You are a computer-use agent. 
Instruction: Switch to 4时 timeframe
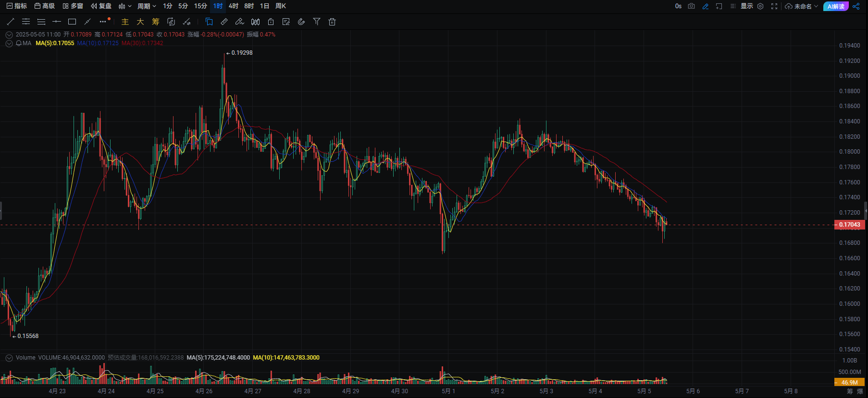[234, 6]
